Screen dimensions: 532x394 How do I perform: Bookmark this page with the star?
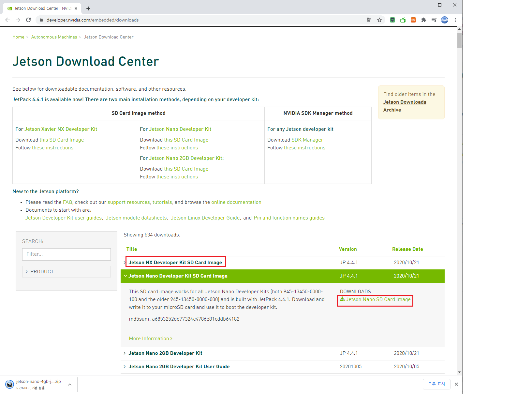coord(379,20)
